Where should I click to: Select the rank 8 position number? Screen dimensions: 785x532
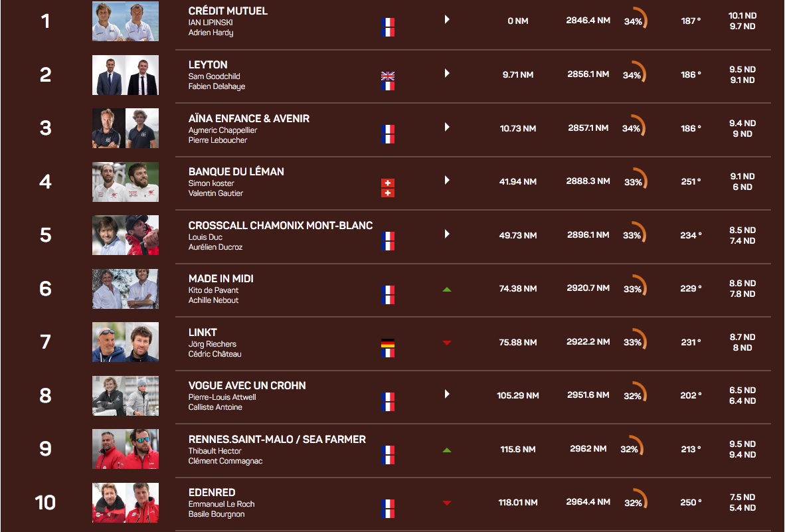45,395
